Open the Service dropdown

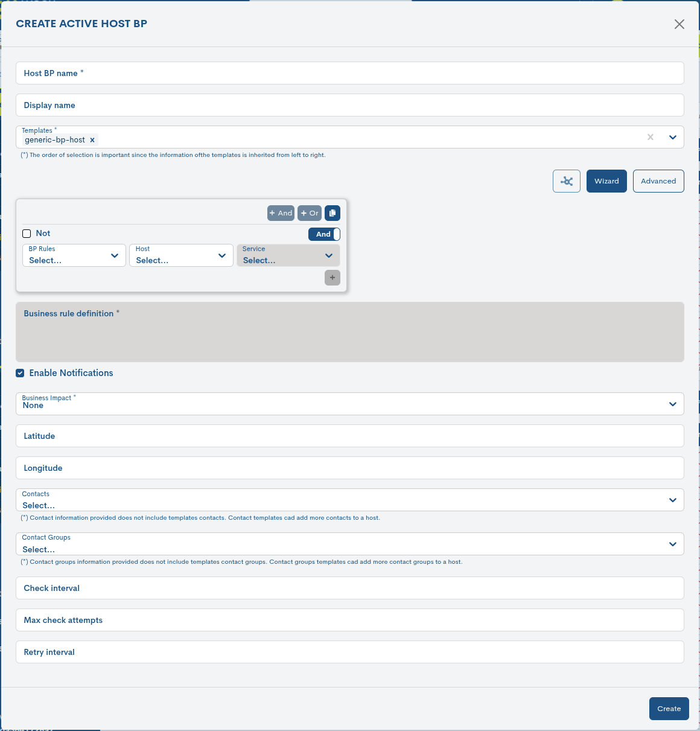[288, 255]
